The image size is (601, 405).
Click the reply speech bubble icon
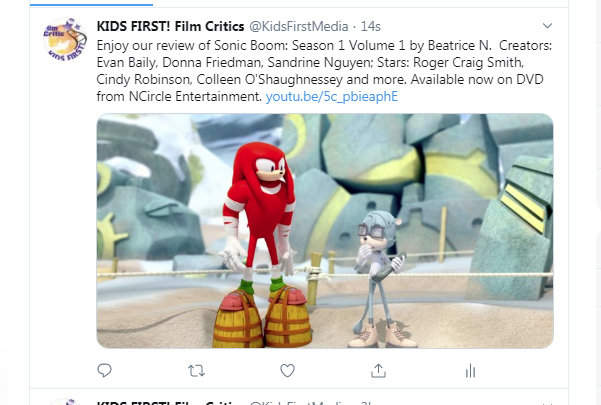click(104, 370)
